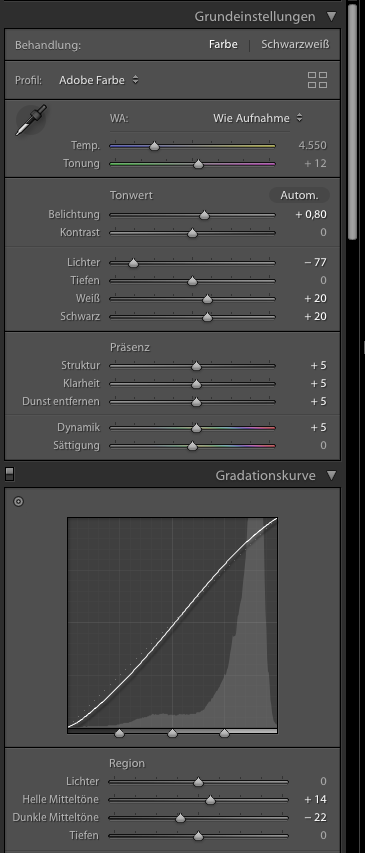365x853 pixels.
Task: Toggle the Gradationskurve panel on/off switch
Action: pos(9,474)
